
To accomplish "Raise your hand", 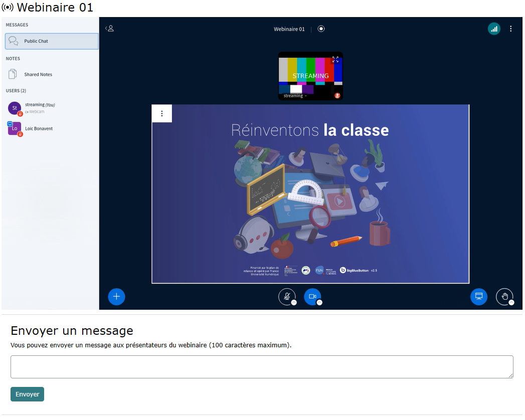I will pyautogui.click(x=504, y=296).
